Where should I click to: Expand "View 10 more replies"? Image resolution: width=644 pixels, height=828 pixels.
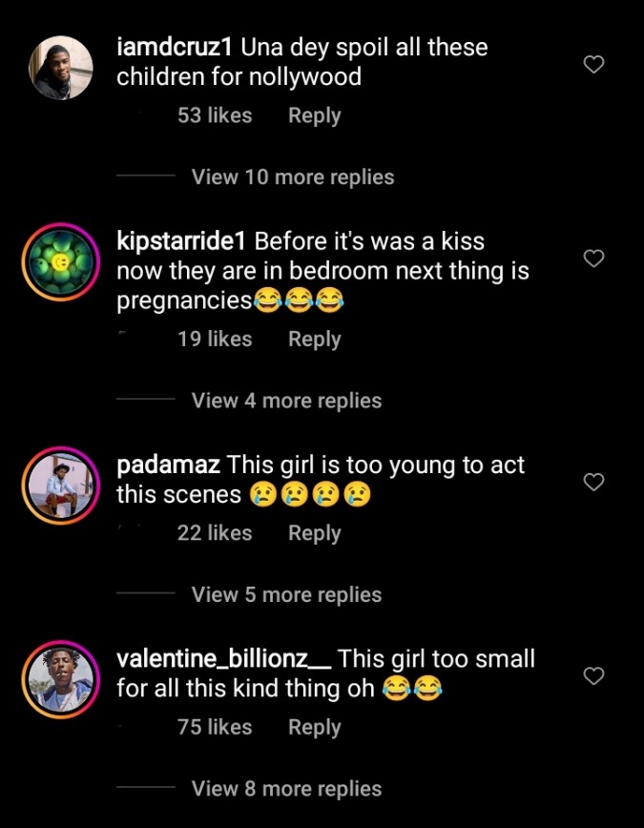pos(292,176)
